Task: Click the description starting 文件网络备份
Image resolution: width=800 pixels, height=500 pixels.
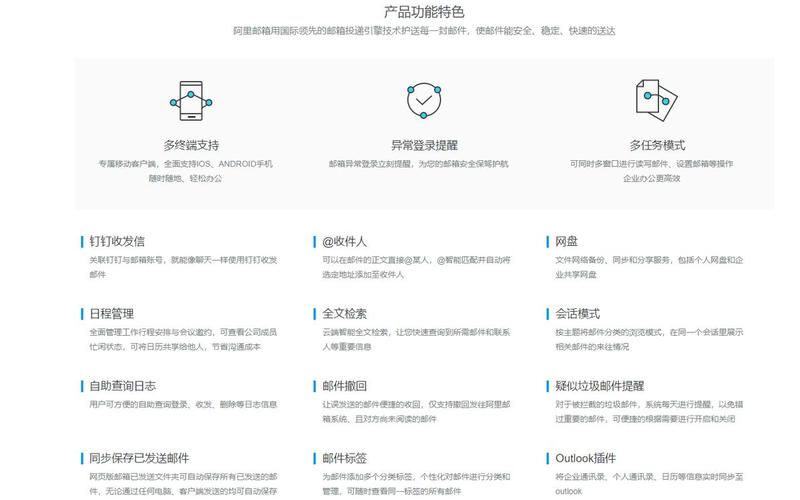Action: [649, 267]
